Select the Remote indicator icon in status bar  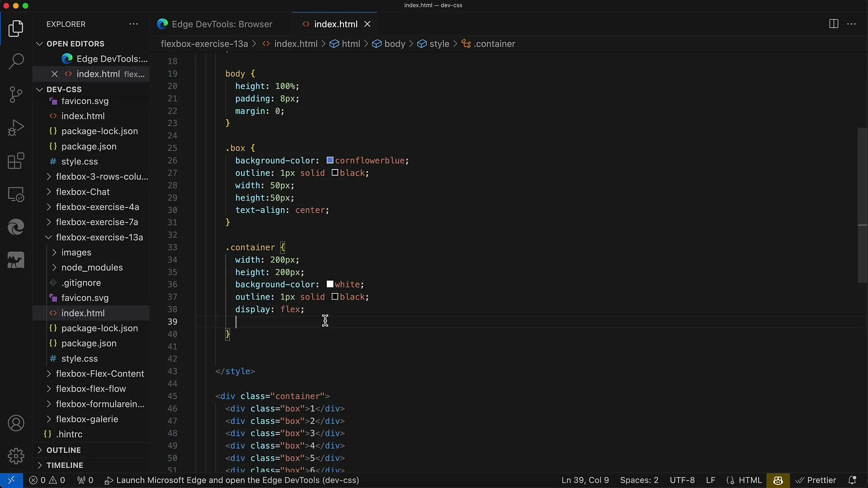tap(10, 480)
